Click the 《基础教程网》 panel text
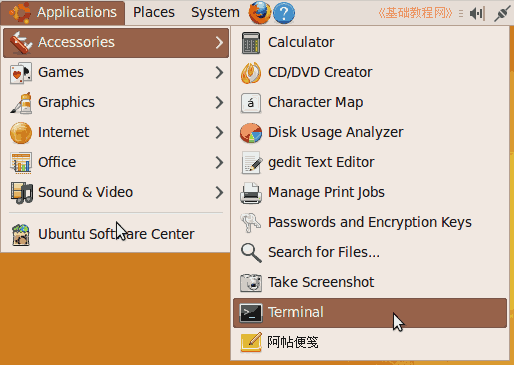514x365 pixels. pyautogui.click(x=415, y=13)
